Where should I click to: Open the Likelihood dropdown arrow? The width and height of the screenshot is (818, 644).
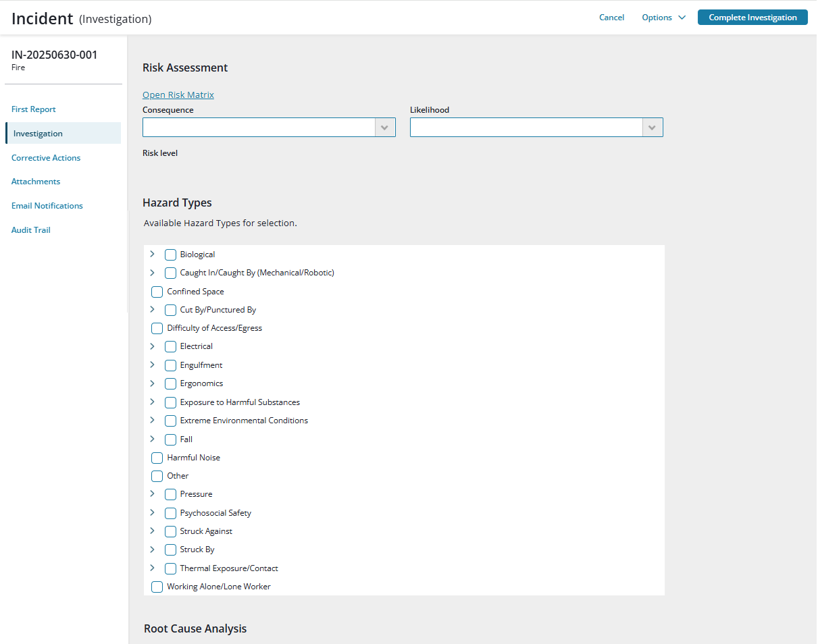coord(653,128)
